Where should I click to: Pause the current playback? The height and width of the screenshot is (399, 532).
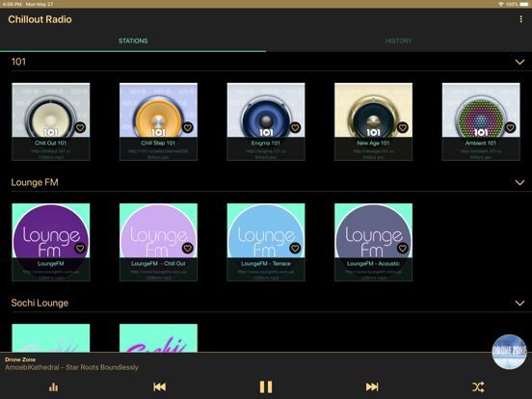(x=266, y=386)
